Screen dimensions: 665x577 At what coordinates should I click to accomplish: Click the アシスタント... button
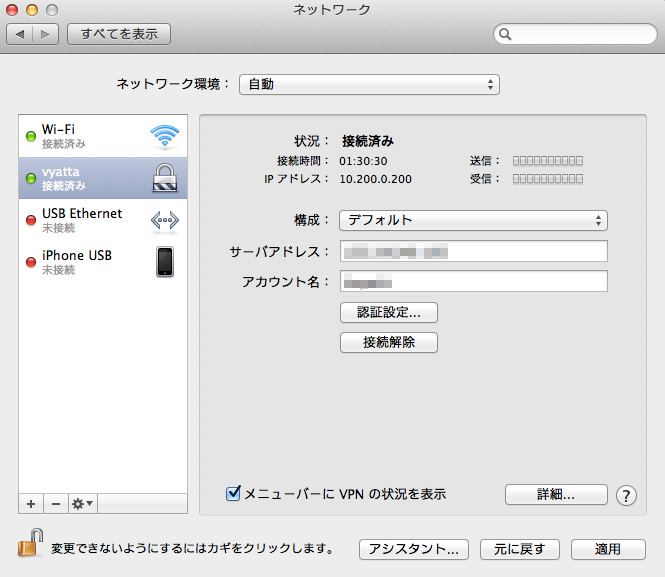click(414, 549)
